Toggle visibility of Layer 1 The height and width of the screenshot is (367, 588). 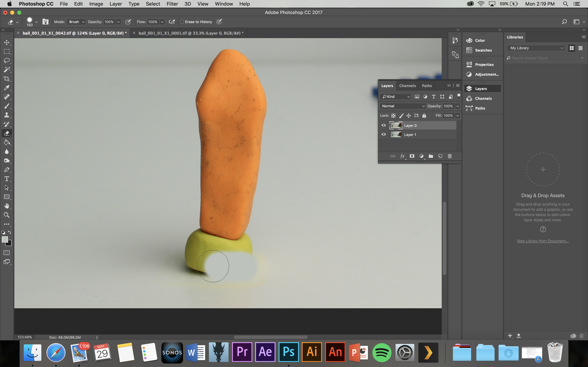click(383, 134)
